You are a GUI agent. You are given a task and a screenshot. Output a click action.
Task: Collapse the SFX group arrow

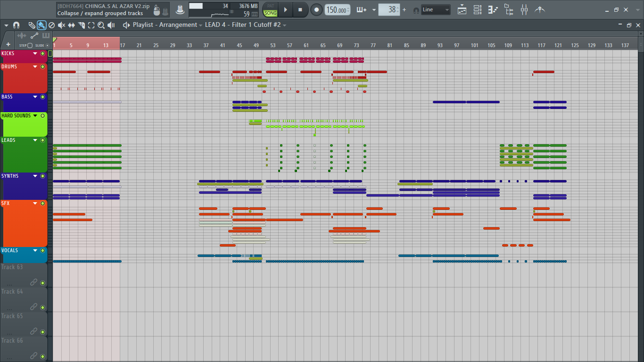[35, 204]
